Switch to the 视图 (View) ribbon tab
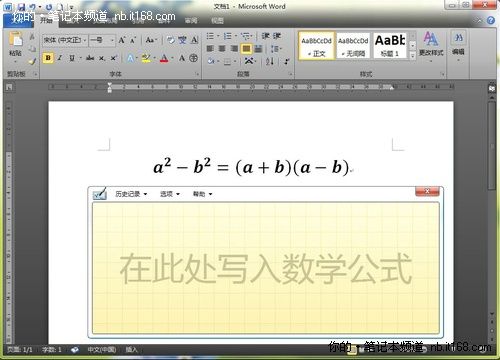 [x=217, y=21]
